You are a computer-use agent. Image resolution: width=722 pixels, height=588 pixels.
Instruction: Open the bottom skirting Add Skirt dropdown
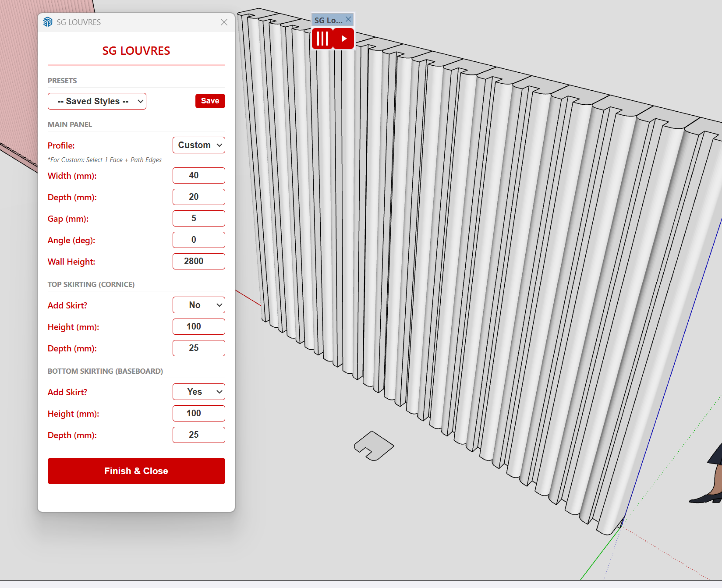199,392
